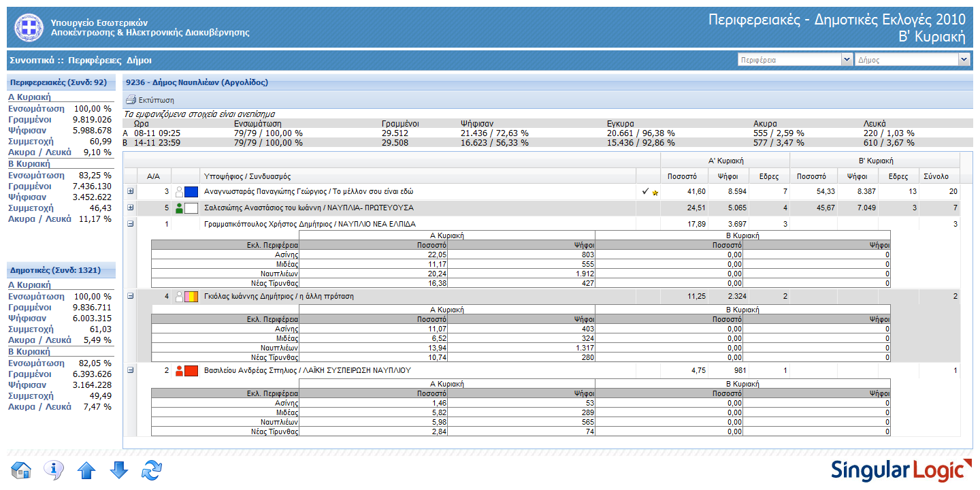Click the green person icon for Σαλεσιώτης
This screenshot has height=490, width=980.
point(180,208)
